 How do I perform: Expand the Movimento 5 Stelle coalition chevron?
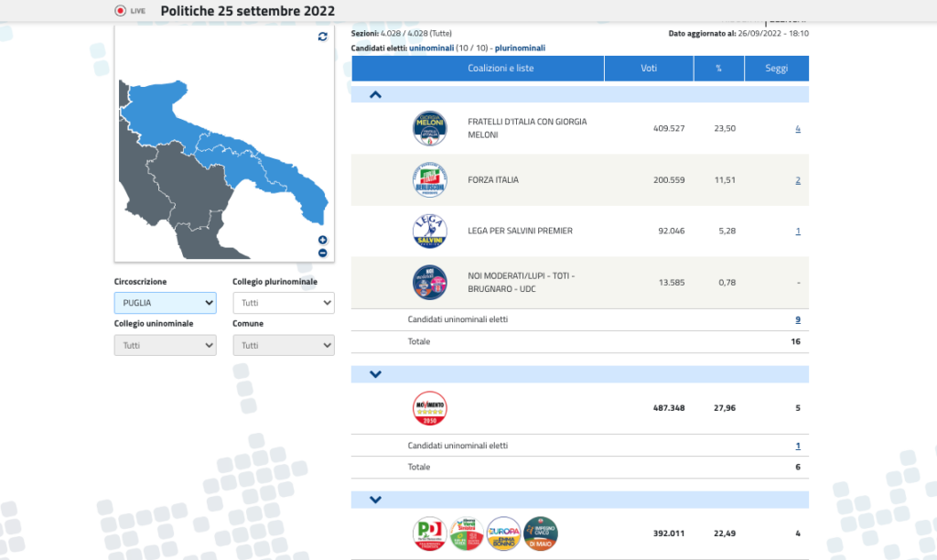pos(375,374)
